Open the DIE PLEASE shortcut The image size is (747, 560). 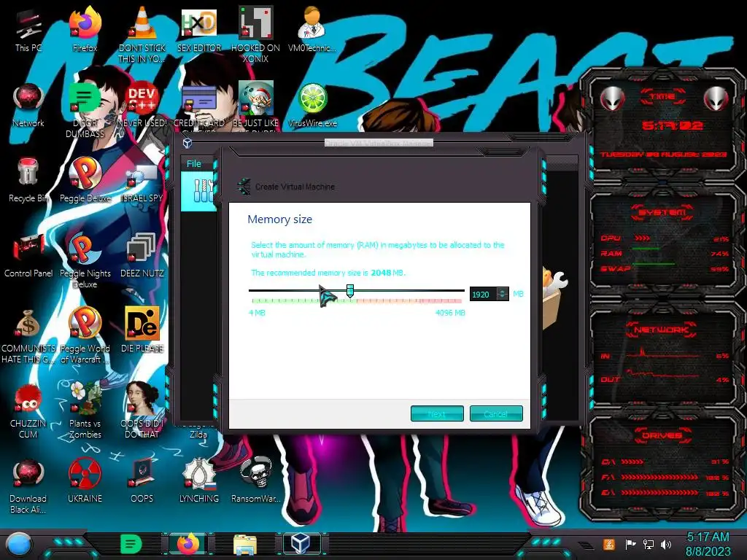[142, 330]
